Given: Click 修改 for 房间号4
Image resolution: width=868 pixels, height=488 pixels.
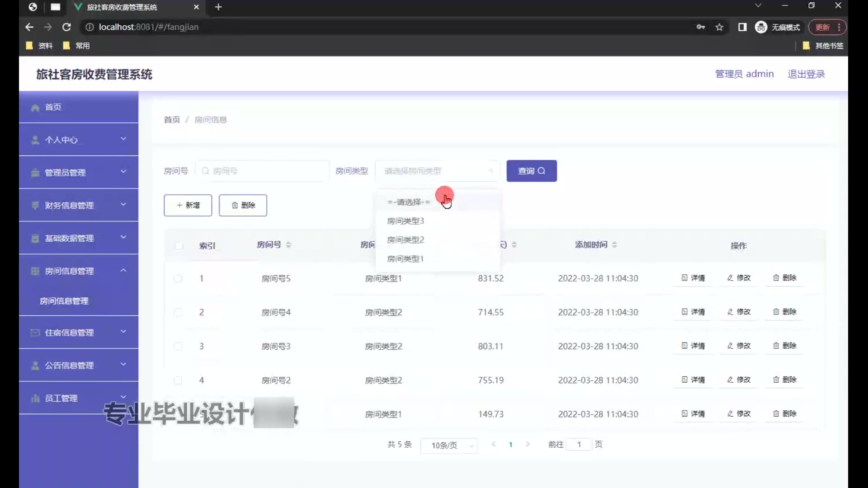Looking at the screenshot, I should 739,312.
